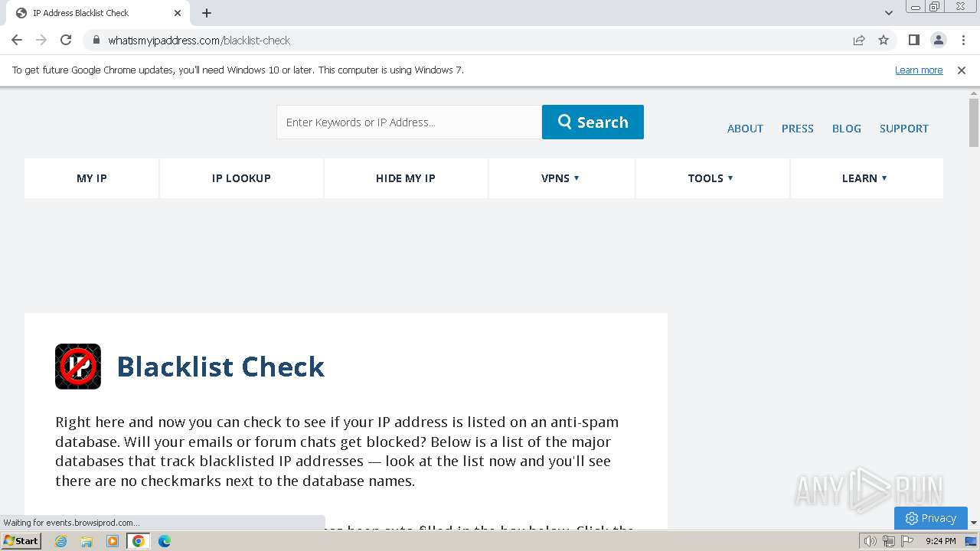Open the BLOG link

tap(846, 129)
